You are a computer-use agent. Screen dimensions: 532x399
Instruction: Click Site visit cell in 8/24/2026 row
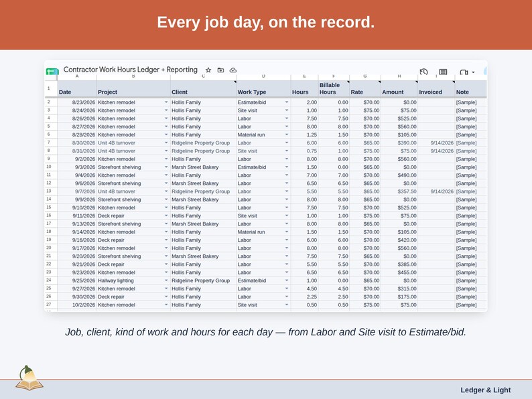click(263, 110)
